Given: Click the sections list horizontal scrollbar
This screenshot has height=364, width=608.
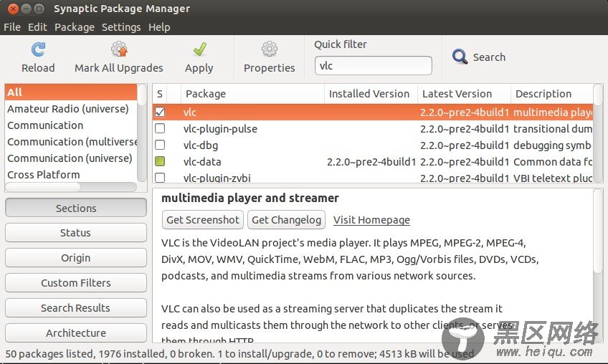Looking at the screenshot, I should 71,187.
